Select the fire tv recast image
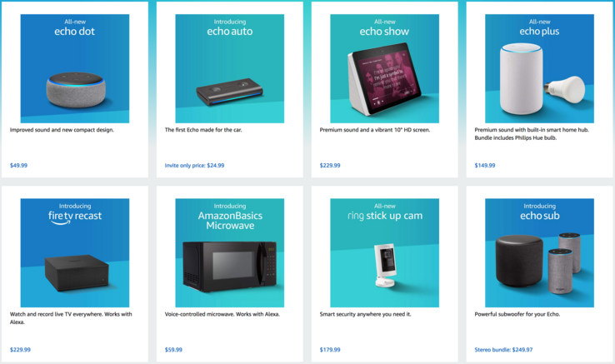 pos(74,252)
